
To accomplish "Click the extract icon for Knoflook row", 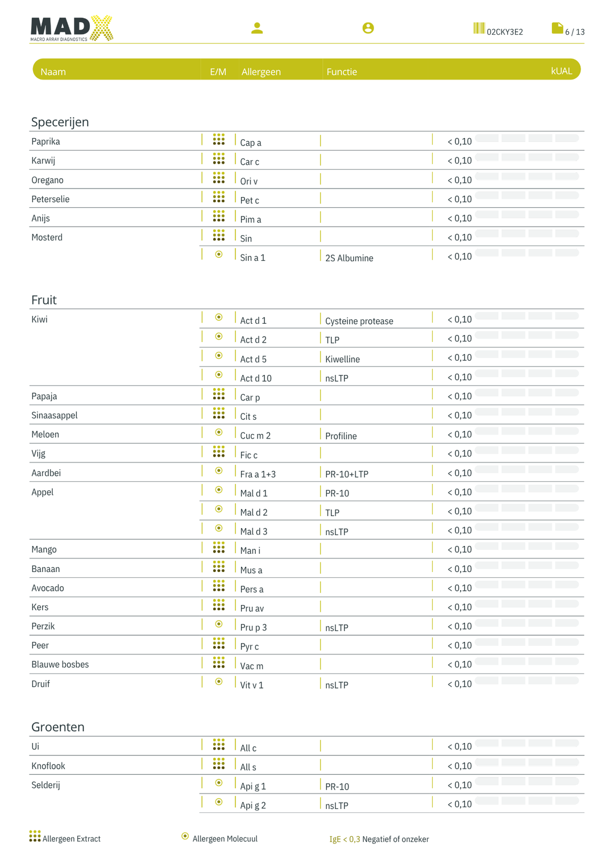I will coord(219,764).
